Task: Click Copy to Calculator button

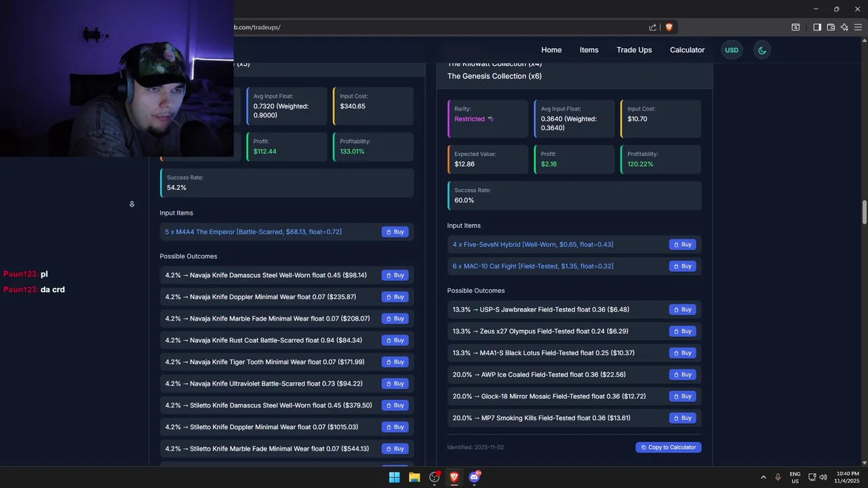Action: coord(669,447)
